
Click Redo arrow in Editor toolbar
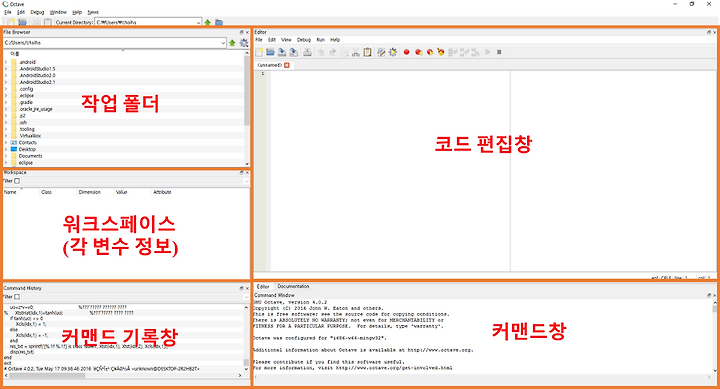332,52
